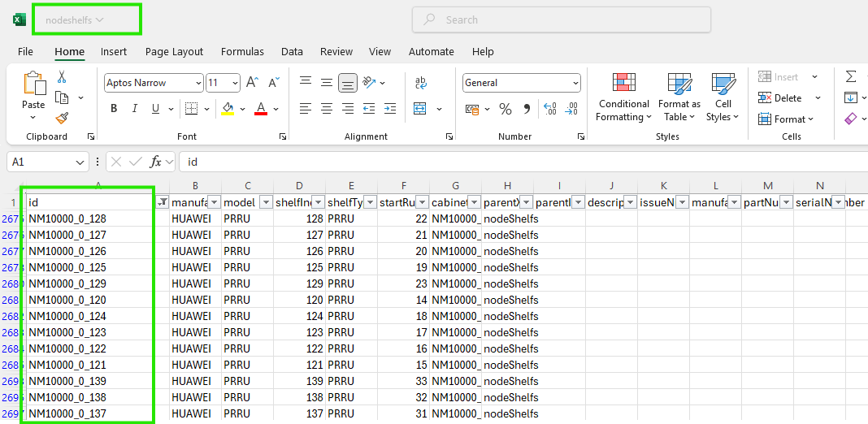Toggle Italic formatting

[x=135, y=109]
